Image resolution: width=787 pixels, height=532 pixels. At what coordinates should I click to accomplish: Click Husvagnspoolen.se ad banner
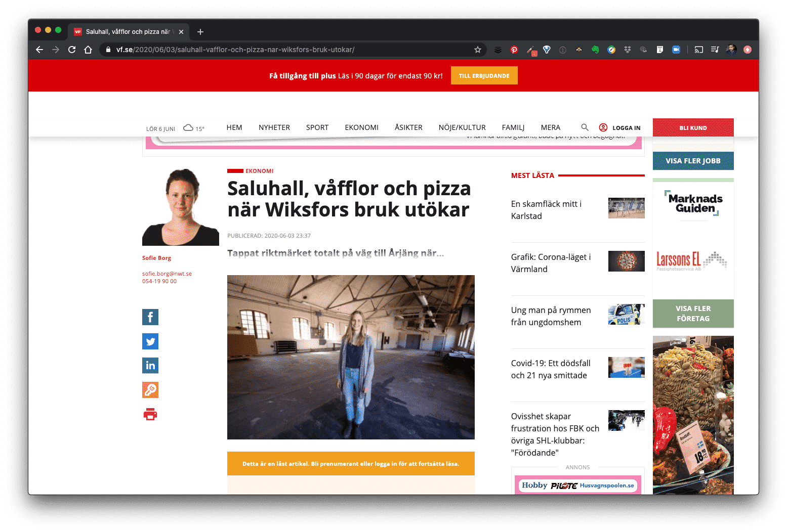click(x=578, y=485)
